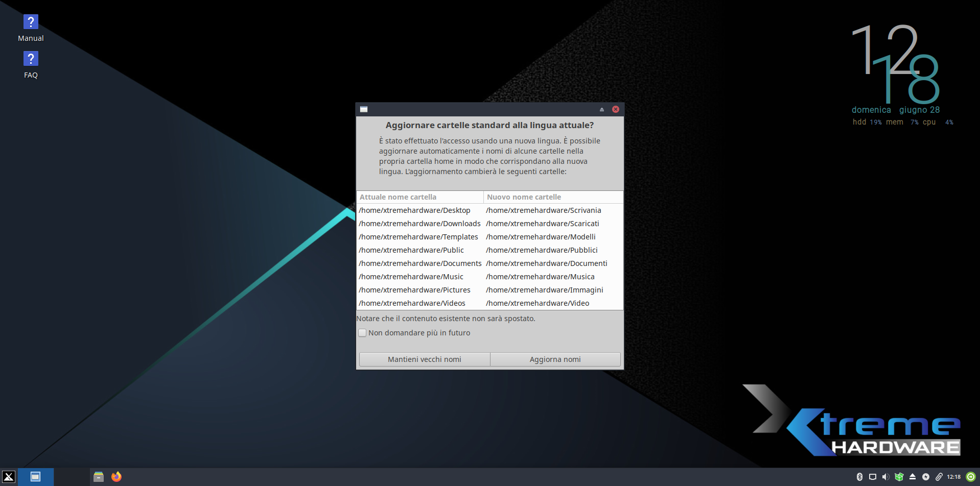Open the volume control speaker icon

[885, 477]
